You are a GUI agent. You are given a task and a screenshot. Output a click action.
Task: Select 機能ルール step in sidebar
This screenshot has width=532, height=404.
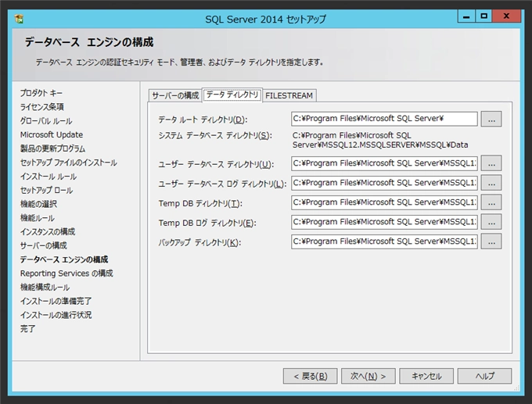[x=37, y=218]
